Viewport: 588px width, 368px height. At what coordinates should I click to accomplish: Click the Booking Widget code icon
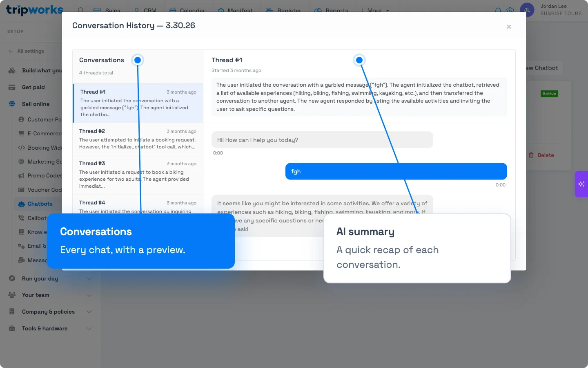coord(21,148)
